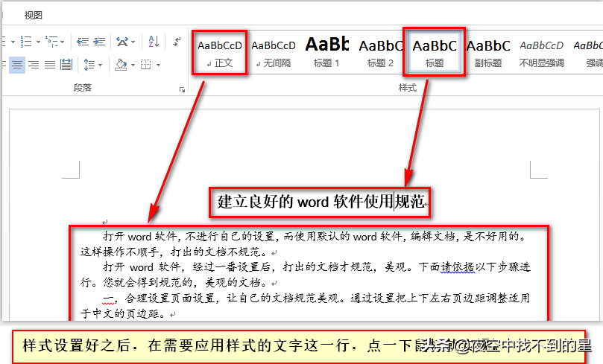Click the line starting 打开 word 软件，经过一番设置后
Viewport: 603px width, 364px height.
tap(317, 266)
